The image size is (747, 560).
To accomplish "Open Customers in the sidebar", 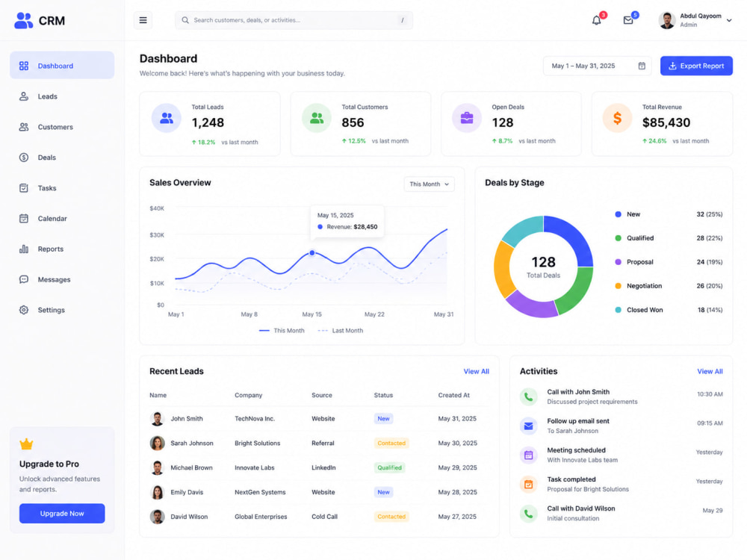I will pos(62,127).
